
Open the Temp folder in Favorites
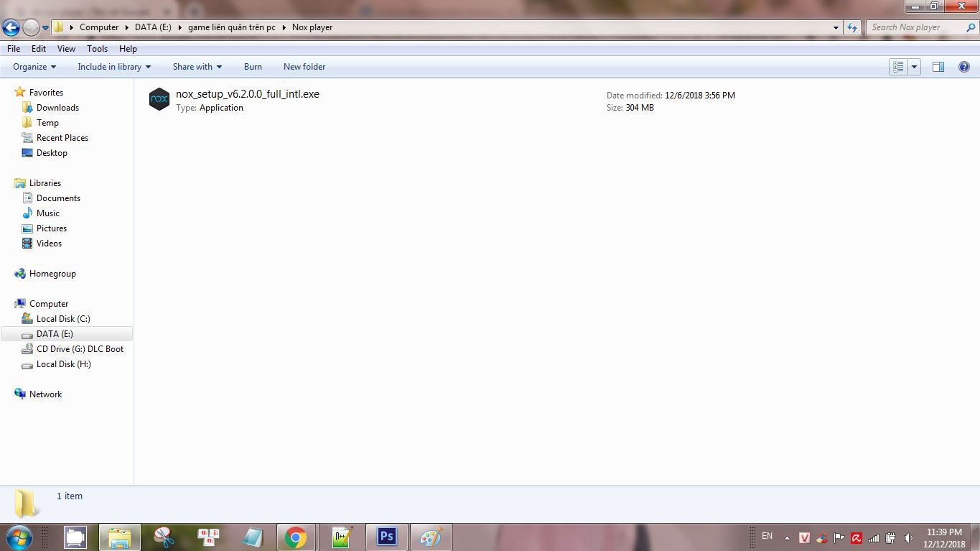pyautogui.click(x=47, y=123)
